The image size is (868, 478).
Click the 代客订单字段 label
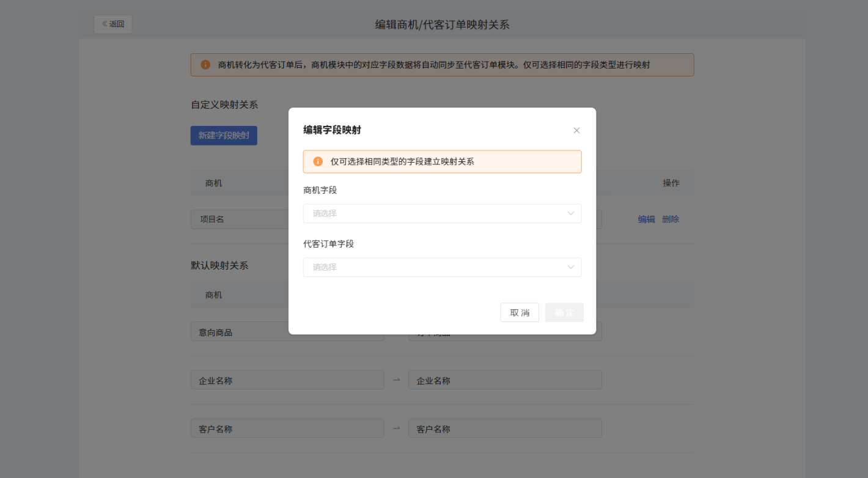coord(328,244)
